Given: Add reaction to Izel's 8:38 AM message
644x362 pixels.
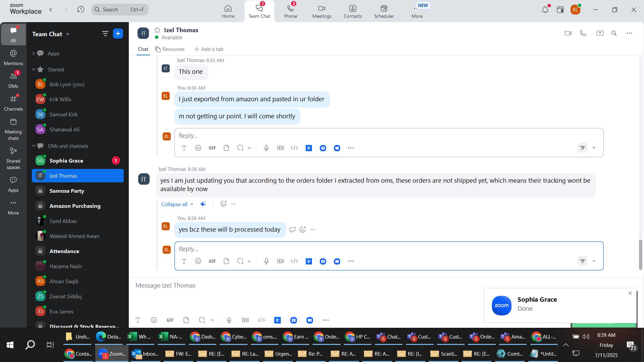Looking at the screenshot, I should click(223, 204).
